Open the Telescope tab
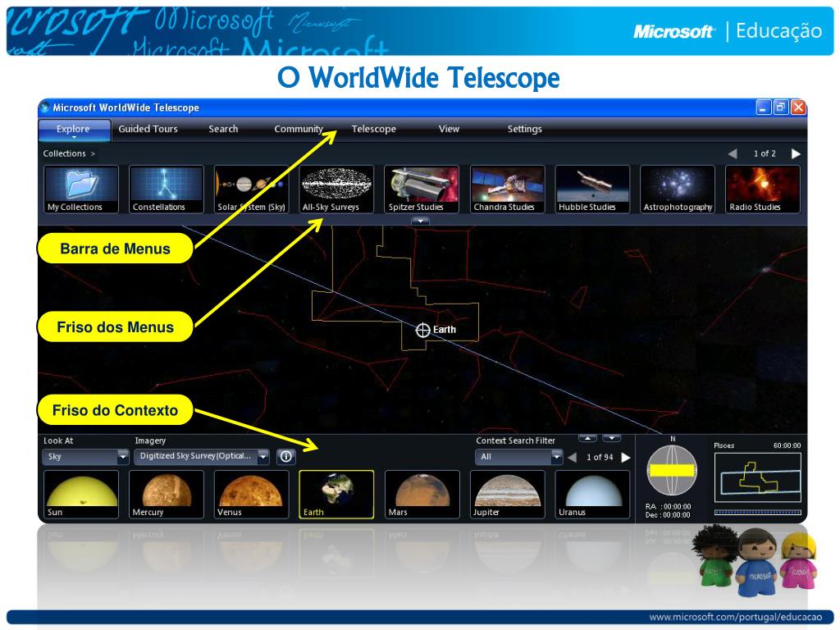The image size is (840, 630). click(374, 129)
